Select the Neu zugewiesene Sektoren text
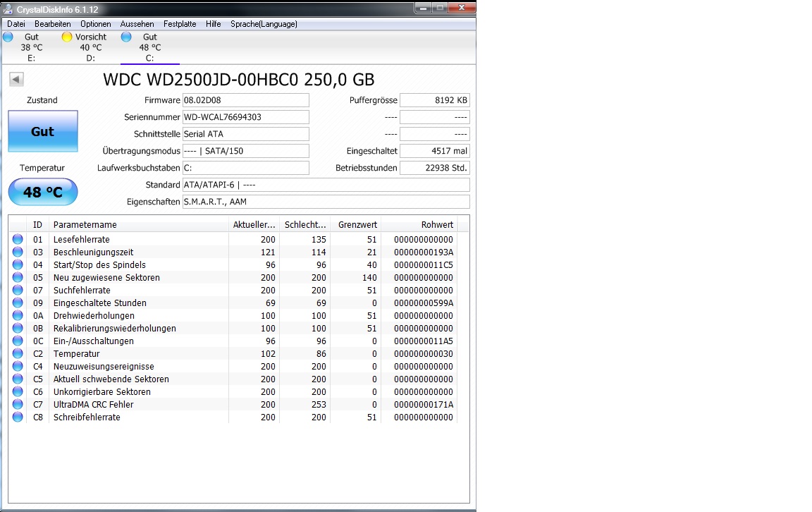Image resolution: width=812 pixels, height=512 pixels. [106, 277]
